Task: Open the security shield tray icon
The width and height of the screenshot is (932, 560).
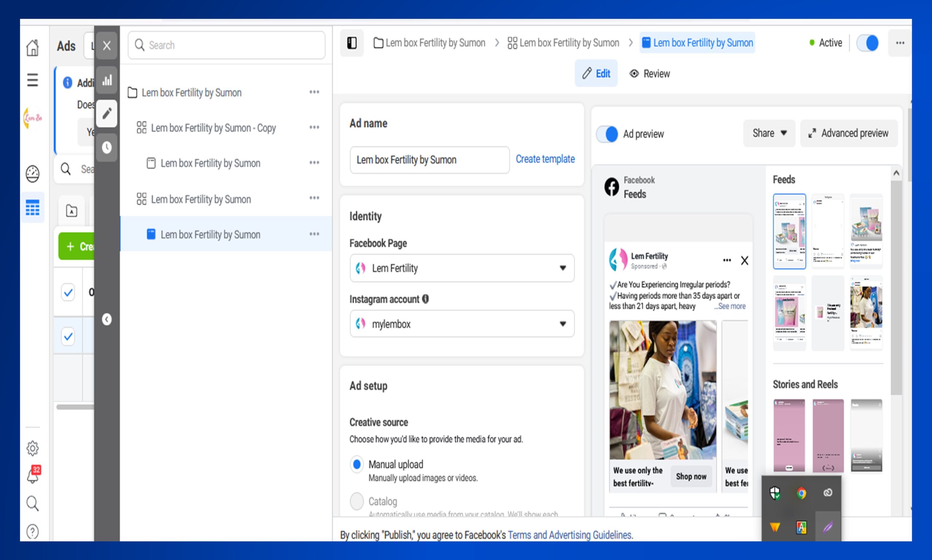Action: (x=775, y=493)
